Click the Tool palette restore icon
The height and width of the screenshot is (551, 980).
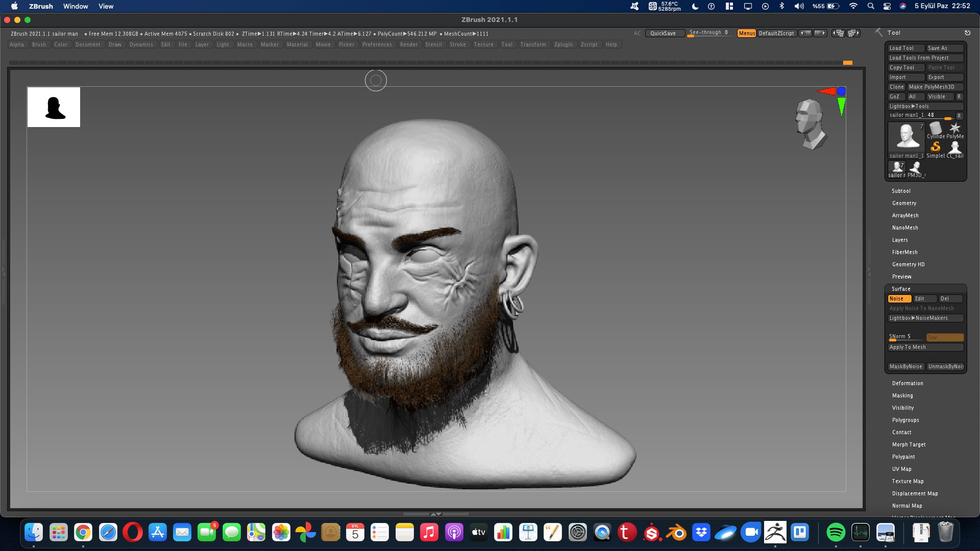tap(967, 33)
